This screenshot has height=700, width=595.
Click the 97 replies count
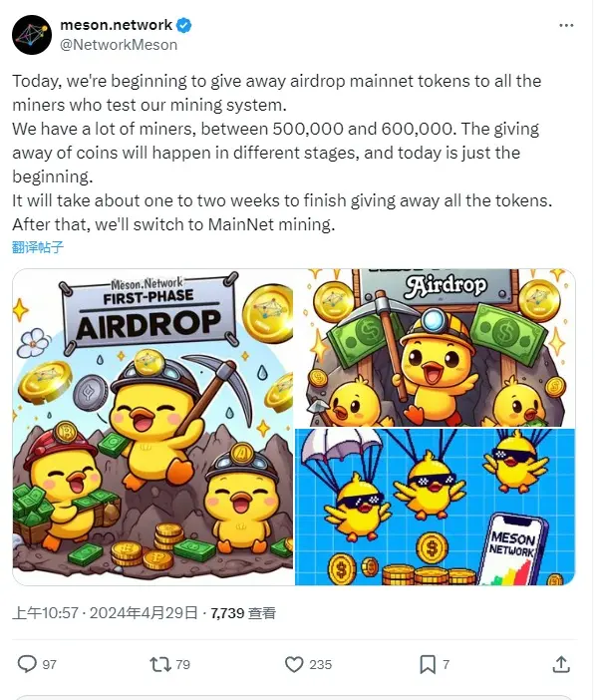pos(50,665)
